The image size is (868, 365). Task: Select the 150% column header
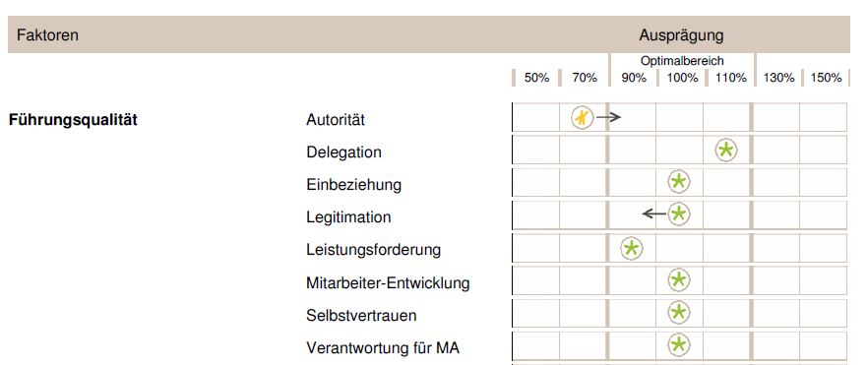coord(826,78)
